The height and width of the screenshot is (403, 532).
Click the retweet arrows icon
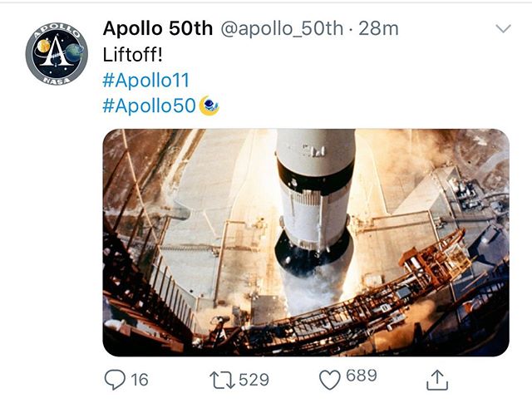222,380
